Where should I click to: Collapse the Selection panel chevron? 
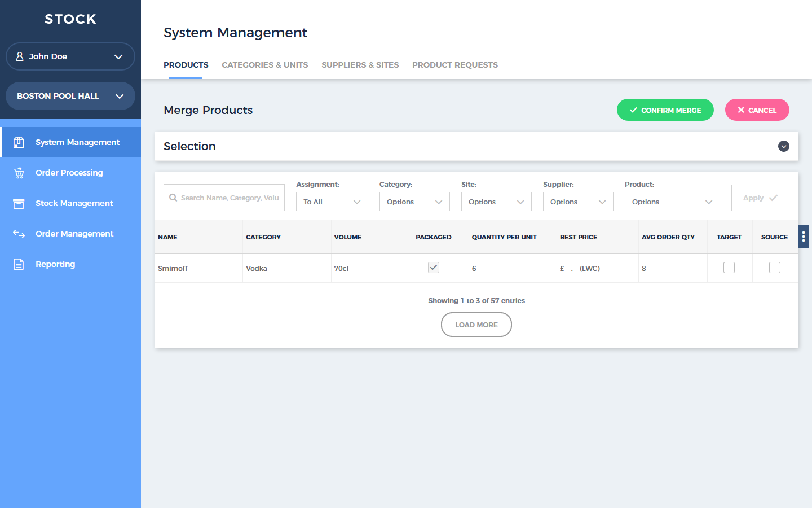(783, 146)
